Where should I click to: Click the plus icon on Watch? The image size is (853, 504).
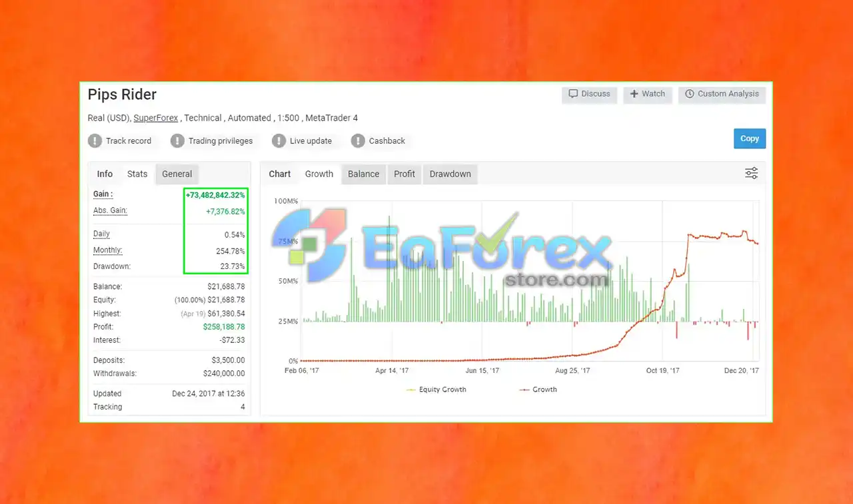[634, 94]
